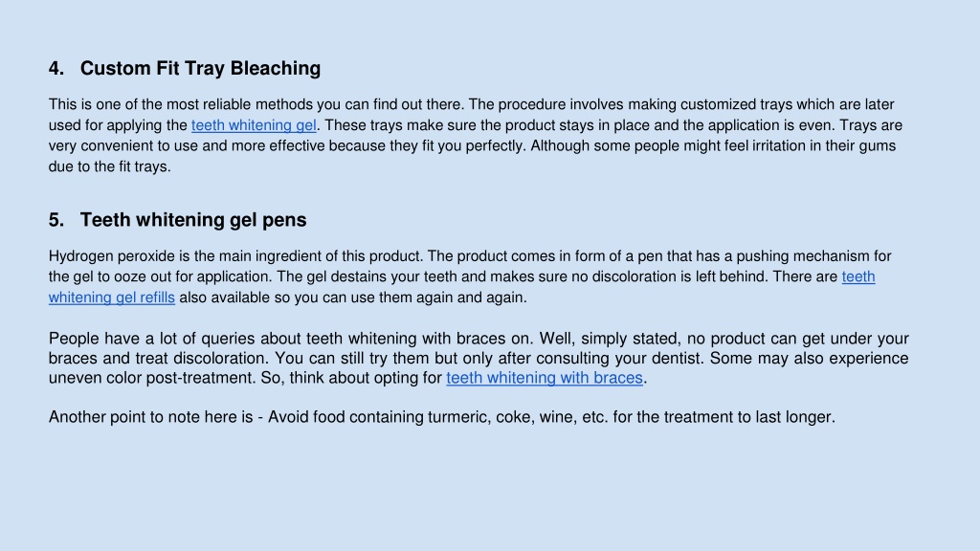Click the sentence starting "People have a lot of queries"

pos(291,339)
